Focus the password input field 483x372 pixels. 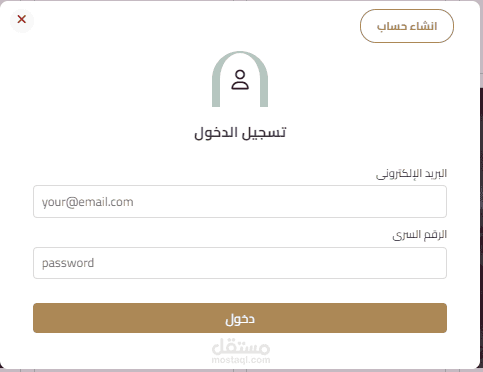pos(240,263)
